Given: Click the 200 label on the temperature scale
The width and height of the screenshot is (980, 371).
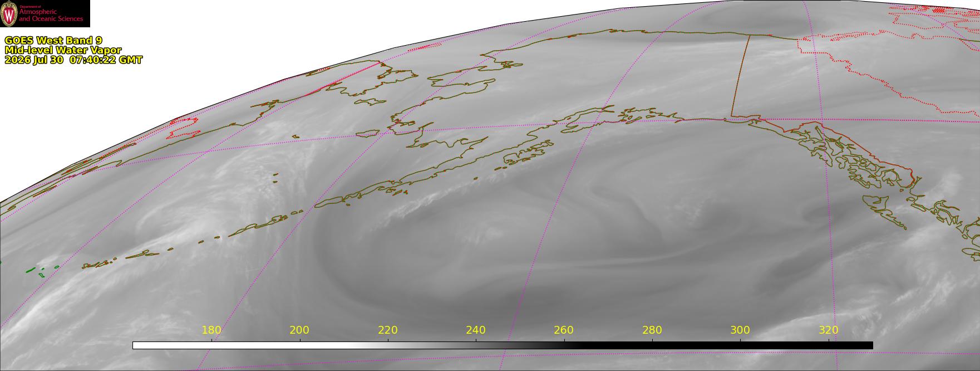Looking at the screenshot, I should click(299, 330).
